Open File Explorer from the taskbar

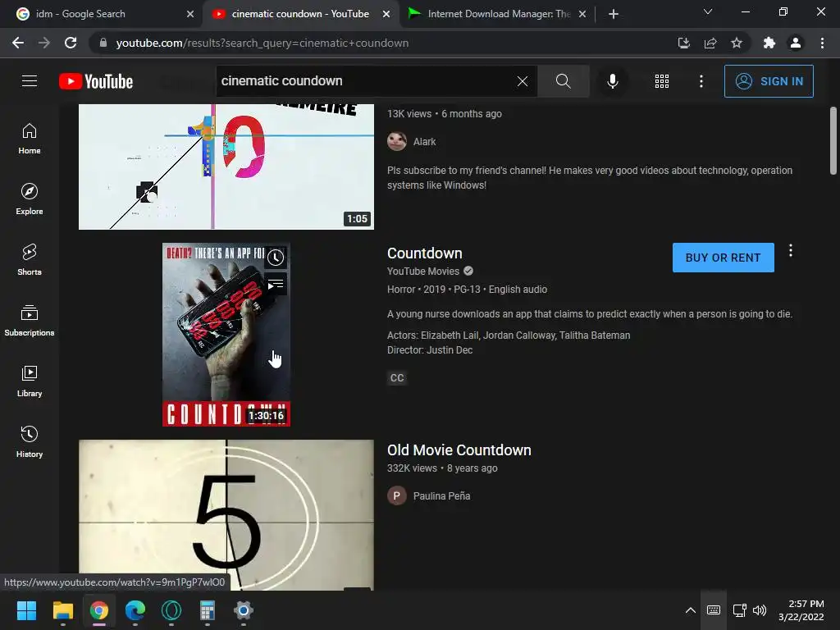tap(62, 610)
